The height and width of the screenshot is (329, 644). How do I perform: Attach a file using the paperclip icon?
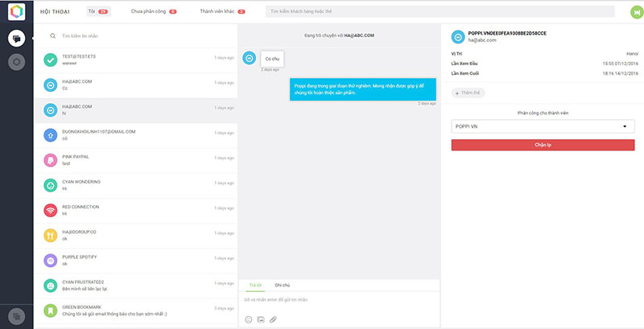point(273,319)
